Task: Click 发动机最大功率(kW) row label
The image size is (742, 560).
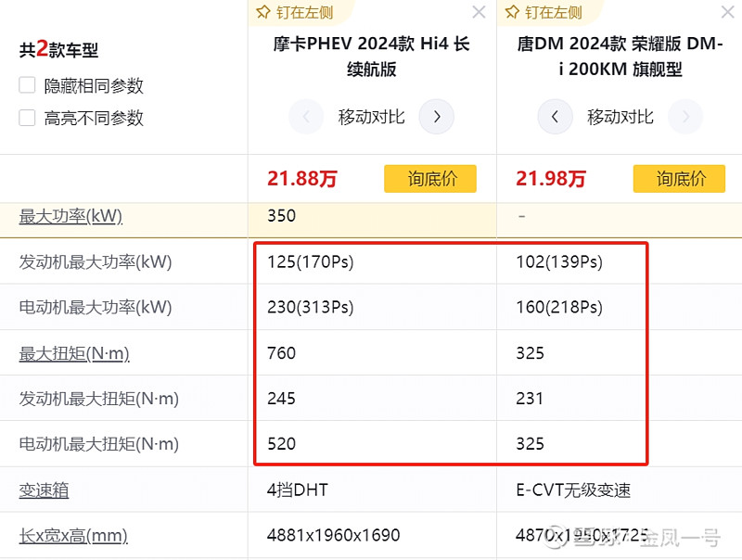Action: tap(96, 261)
